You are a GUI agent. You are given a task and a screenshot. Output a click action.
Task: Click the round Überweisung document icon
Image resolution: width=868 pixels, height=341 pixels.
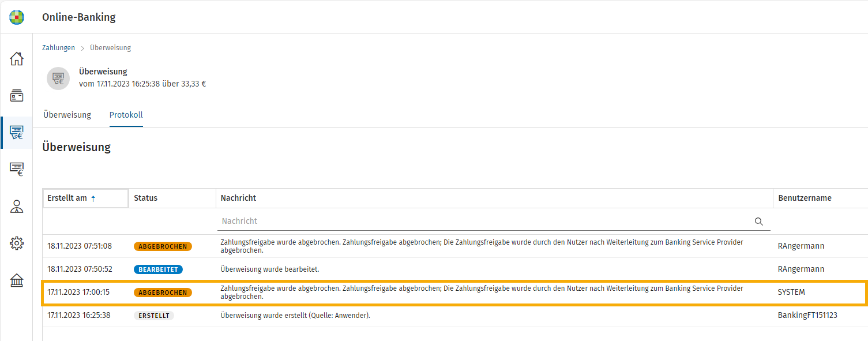[58, 78]
